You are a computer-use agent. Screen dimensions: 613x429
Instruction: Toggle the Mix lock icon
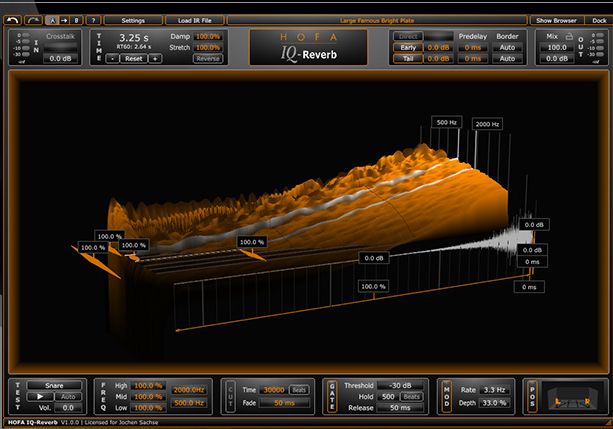coord(569,36)
